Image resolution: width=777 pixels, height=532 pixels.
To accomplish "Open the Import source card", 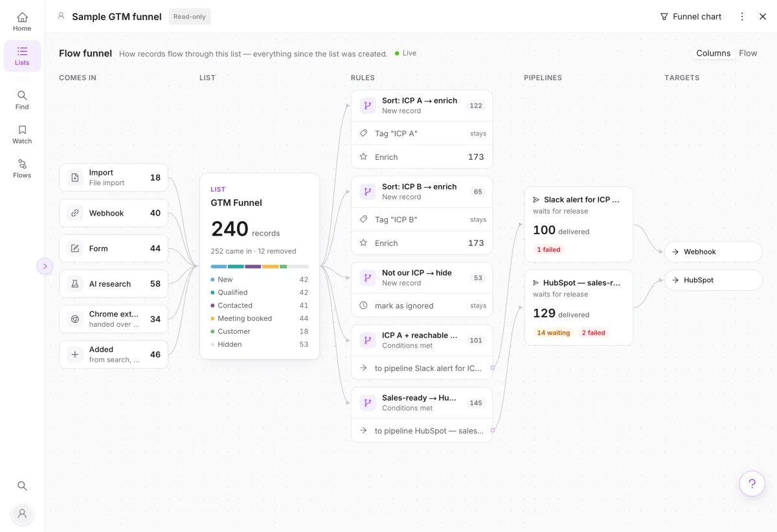I will [113, 177].
